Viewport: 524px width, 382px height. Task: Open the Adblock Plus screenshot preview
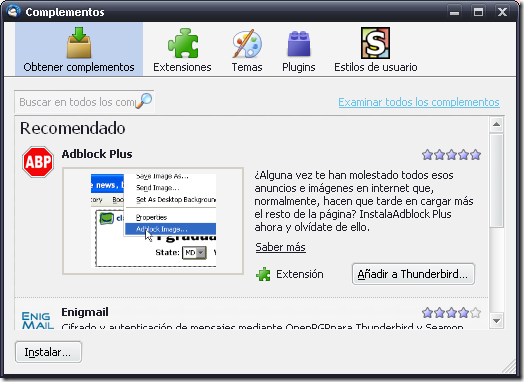coord(153,221)
